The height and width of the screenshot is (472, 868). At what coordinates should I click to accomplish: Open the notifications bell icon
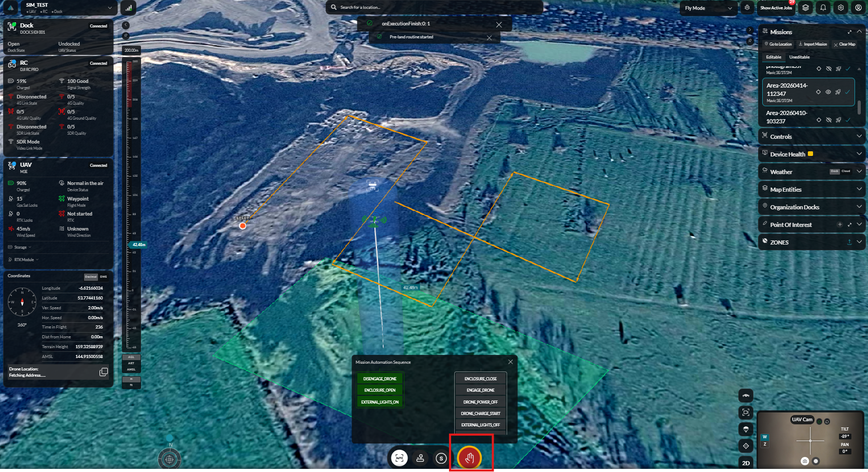click(x=823, y=8)
